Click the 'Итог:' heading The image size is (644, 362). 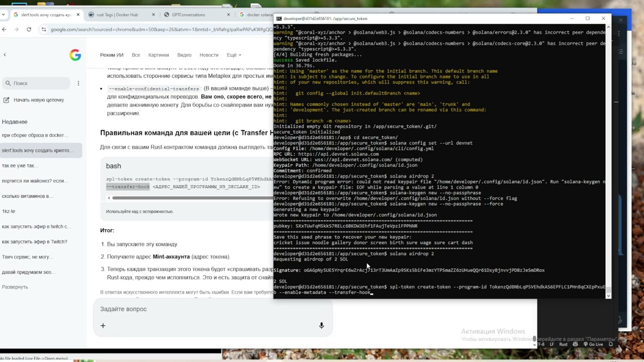pos(107,230)
